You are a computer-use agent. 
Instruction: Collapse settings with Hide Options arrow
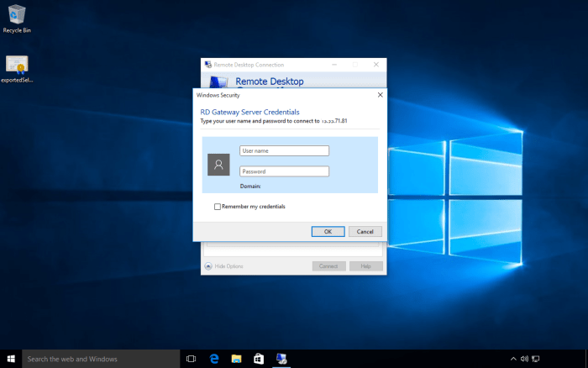point(208,266)
